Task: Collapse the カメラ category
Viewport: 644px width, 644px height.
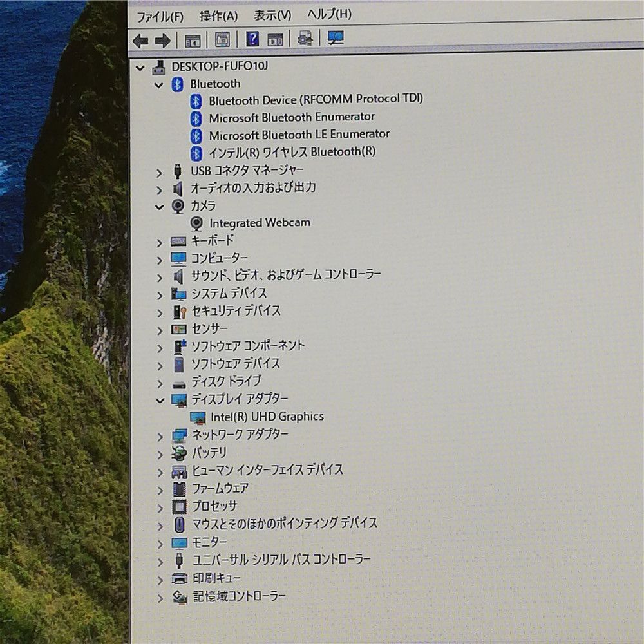Action: tap(159, 207)
